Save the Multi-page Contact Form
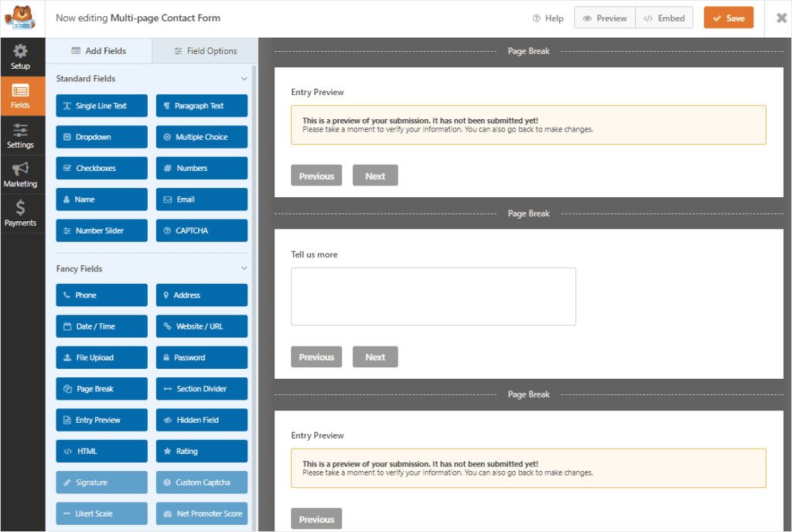Viewport: 792px width, 532px height. pyautogui.click(x=728, y=17)
